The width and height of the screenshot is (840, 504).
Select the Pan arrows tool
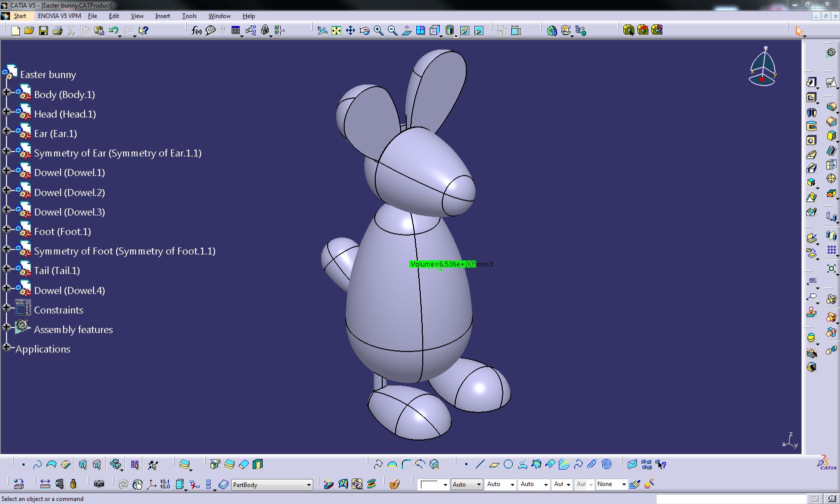(x=350, y=30)
